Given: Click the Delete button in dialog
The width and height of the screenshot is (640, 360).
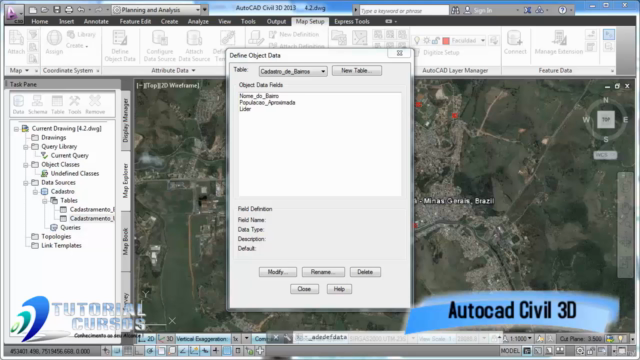Looking at the screenshot, I should pyautogui.click(x=365, y=272).
